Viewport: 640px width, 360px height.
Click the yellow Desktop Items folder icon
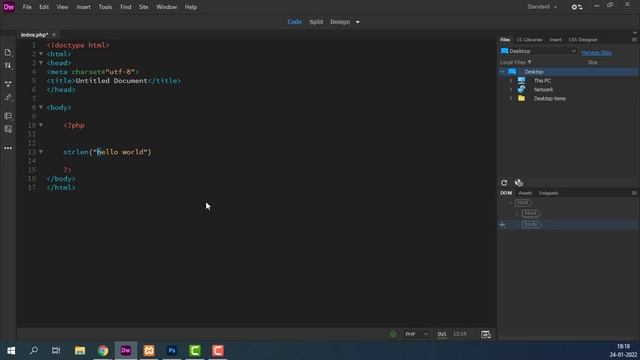click(522, 98)
